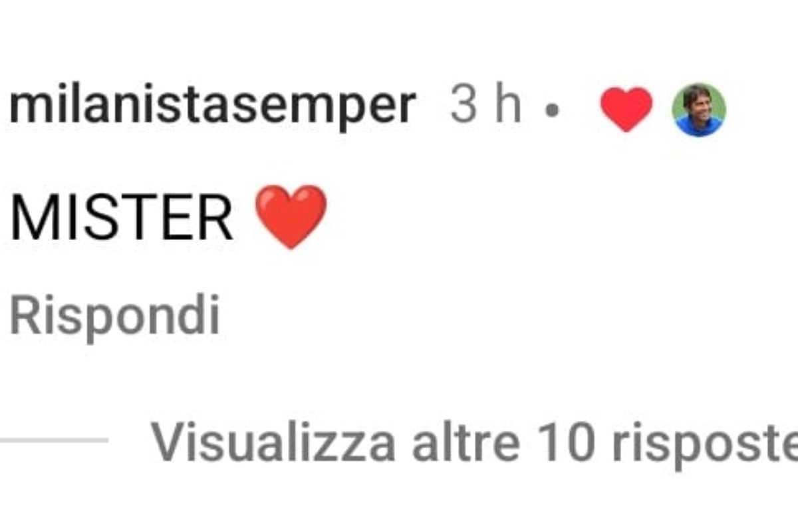
Task: Tap the large red heart emoji
Action: [x=291, y=217]
